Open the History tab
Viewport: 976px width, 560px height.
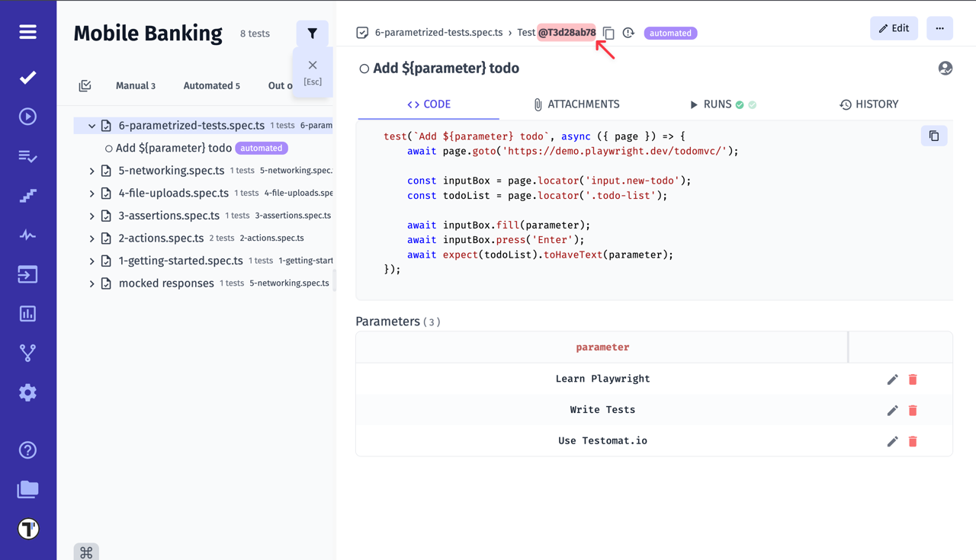[868, 104]
